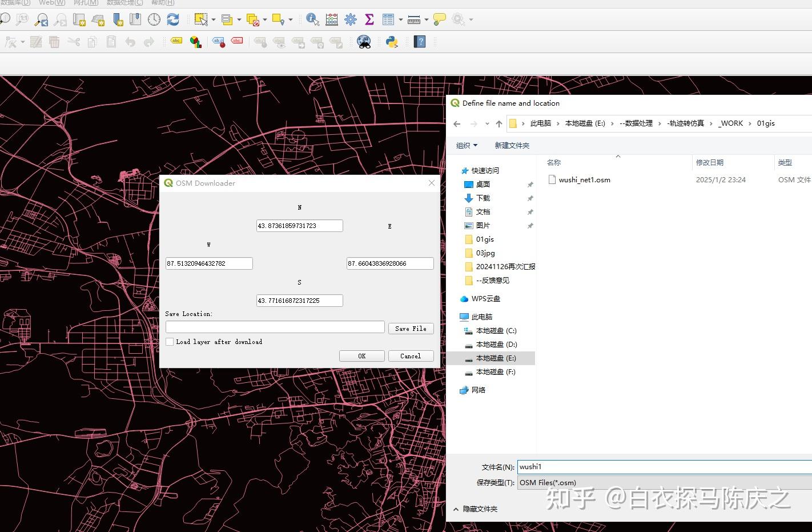The image size is (812, 532).
Task: Open the Field Calculator abacus icon
Action: [332, 20]
